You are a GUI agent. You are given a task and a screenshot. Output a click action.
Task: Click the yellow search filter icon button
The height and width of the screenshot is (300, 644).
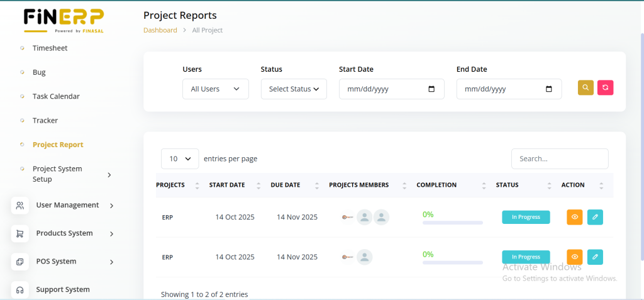586,88
